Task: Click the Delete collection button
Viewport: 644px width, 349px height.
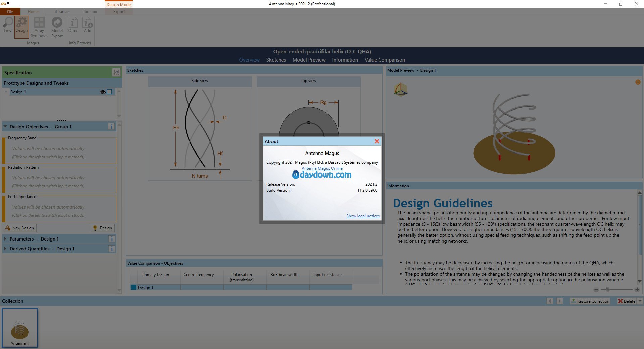Action: [627, 301]
